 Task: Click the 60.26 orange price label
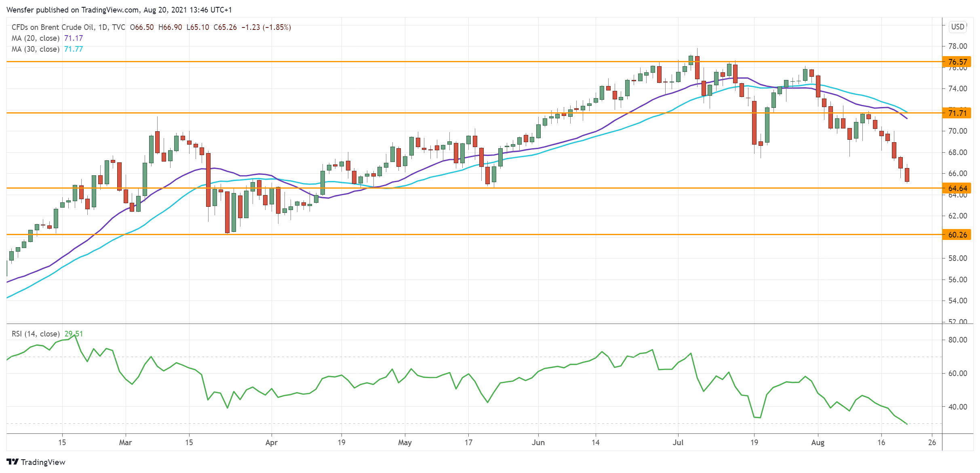click(x=957, y=235)
